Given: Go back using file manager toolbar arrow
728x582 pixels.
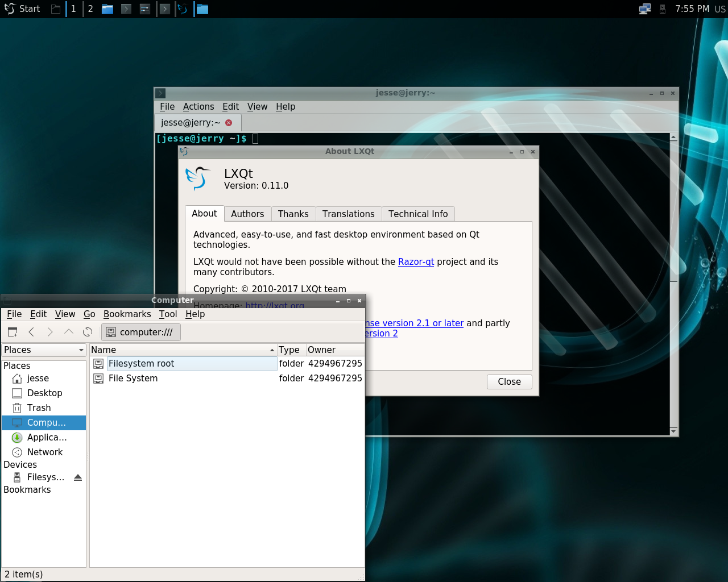Looking at the screenshot, I should pyautogui.click(x=31, y=332).
